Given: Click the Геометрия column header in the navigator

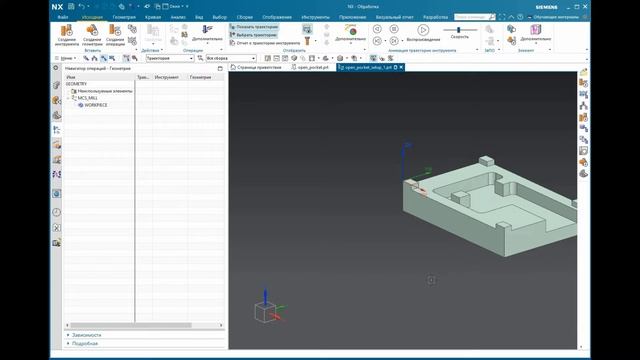Looking at the screenshot, I should coord(200,77).
